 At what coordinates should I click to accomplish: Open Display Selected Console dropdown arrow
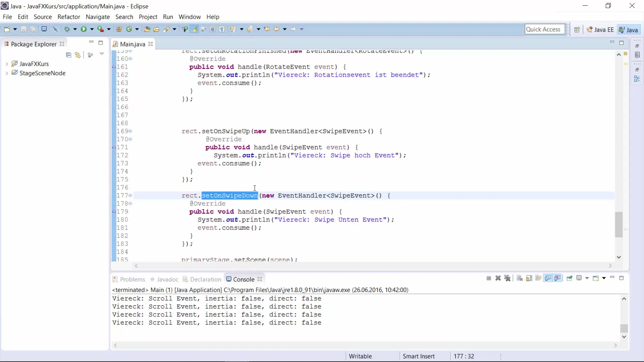[587, 278]
